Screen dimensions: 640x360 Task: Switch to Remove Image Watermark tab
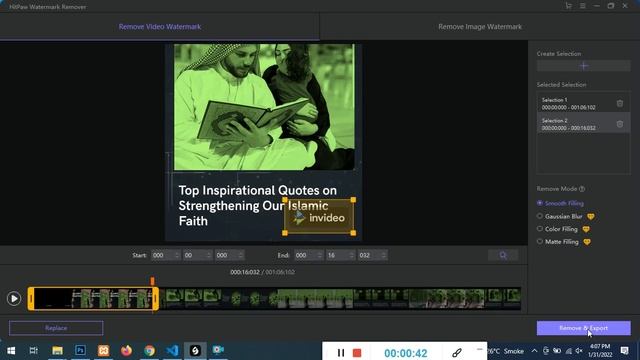coord(480,27)
